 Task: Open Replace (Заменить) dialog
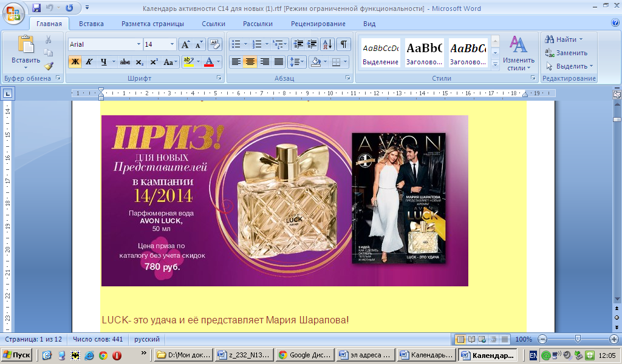tap(566, 53)
